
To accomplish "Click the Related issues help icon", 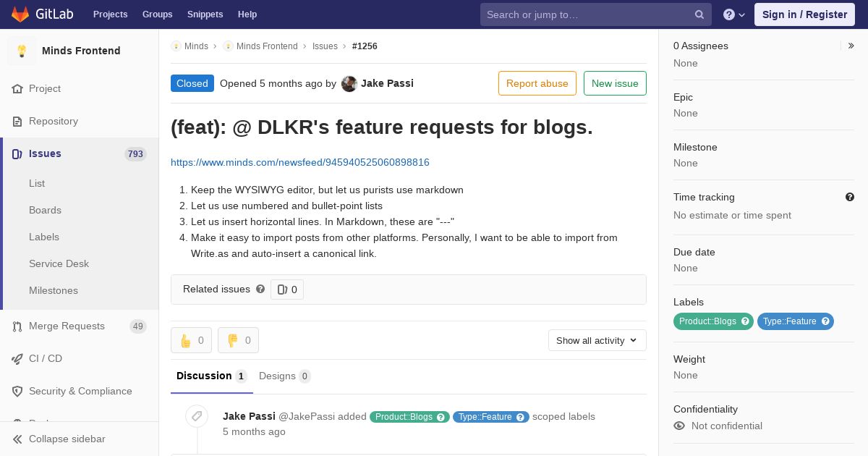I will click(260, 289).
